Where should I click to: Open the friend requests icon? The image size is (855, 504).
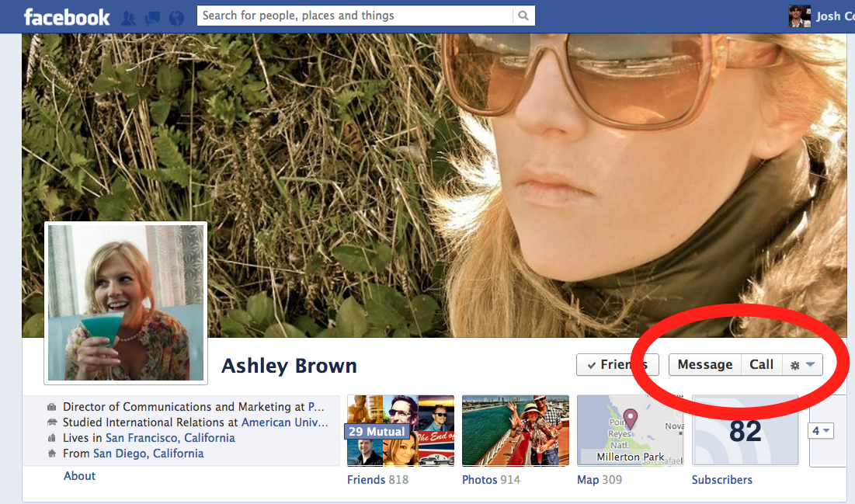tap(129, 18)
